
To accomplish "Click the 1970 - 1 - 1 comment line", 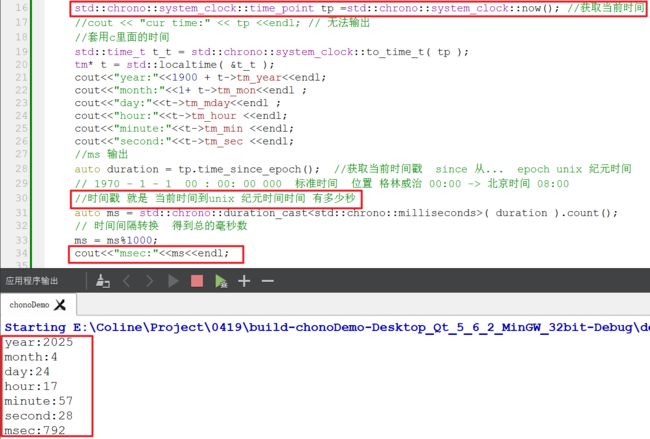I will click(322, 184).
